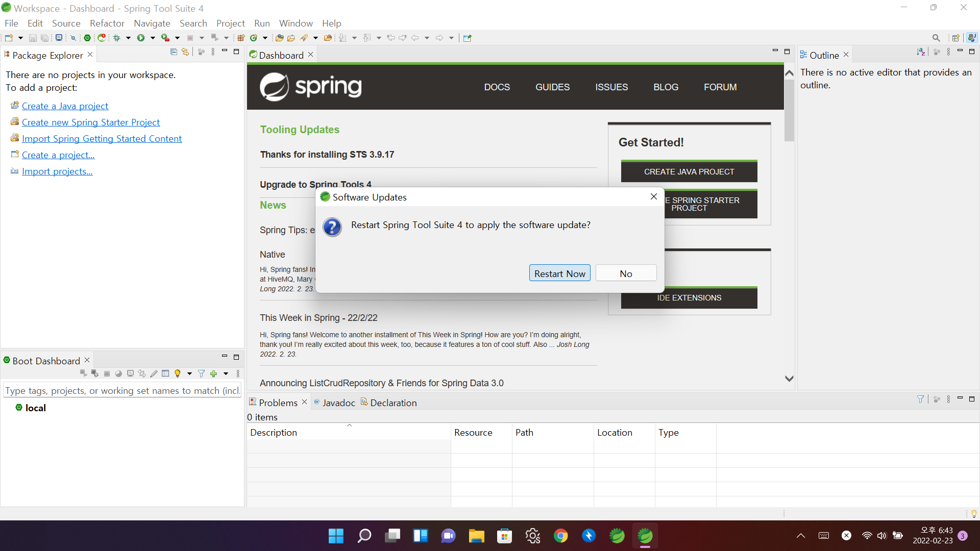Open the Run button dropdown arrow
Screen dimensions: 980x551
(153, 38)
